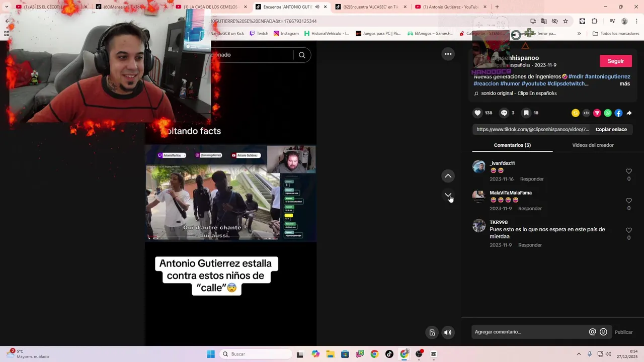Open _ivanfdez11's profile avatar

pyautogui.click(x=479, y=166)
